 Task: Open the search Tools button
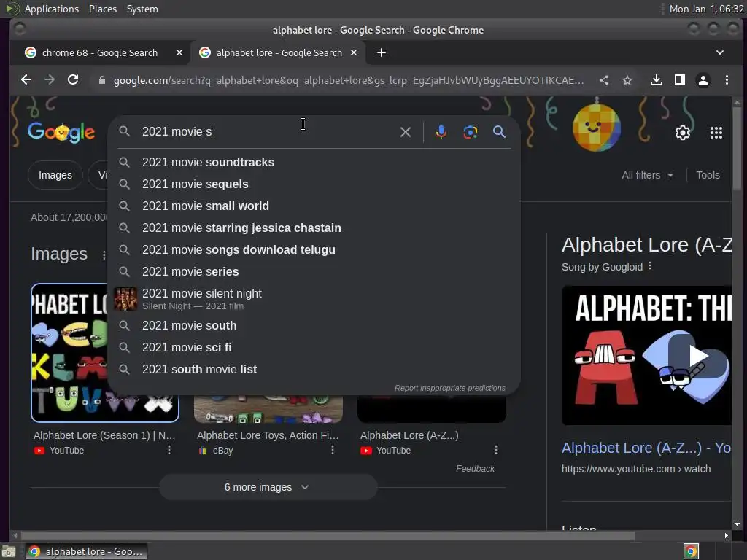[708, 175]
